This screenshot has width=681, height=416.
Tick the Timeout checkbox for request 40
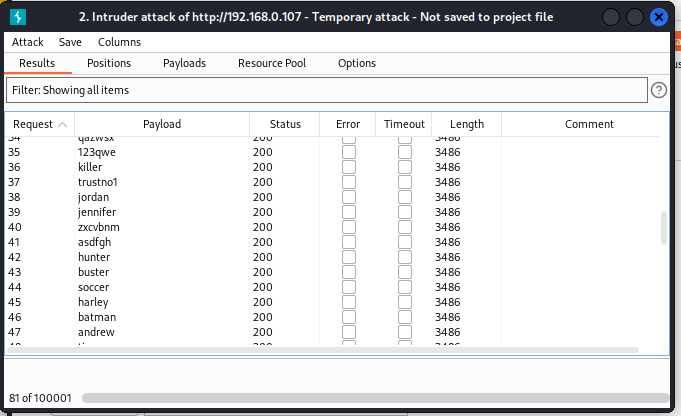click(x=405, y=227)
